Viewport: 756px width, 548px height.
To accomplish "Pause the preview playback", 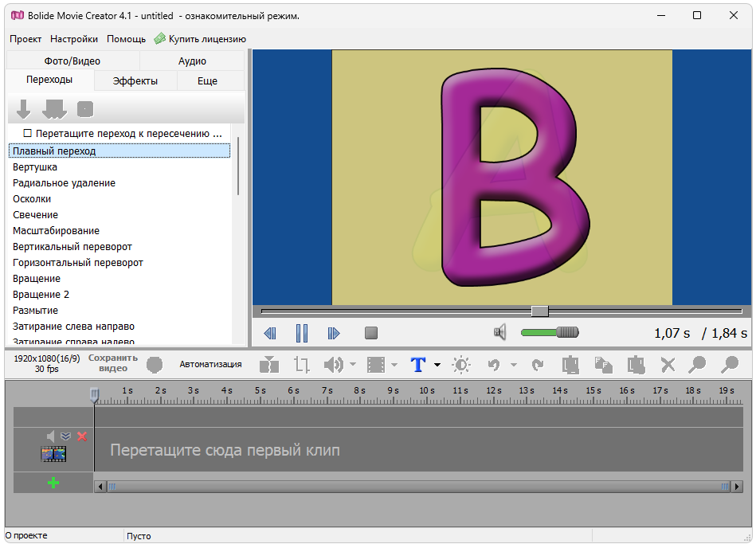I will [302, 333].
